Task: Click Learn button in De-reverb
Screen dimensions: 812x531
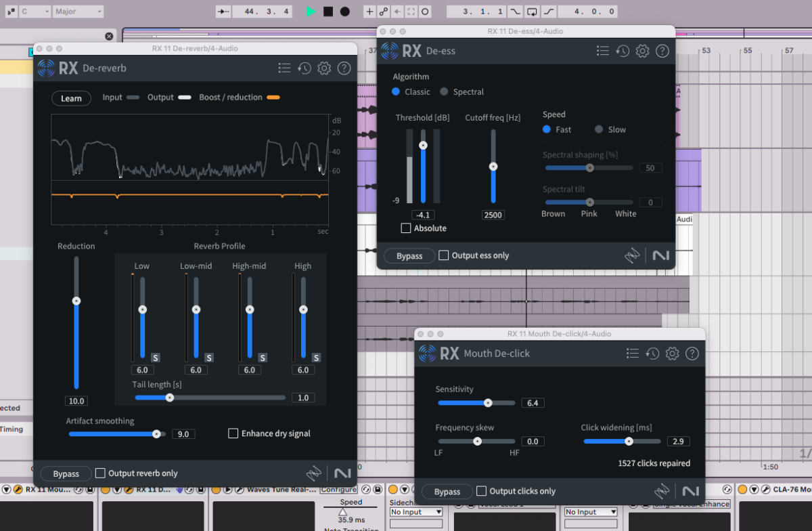Action: pyautogui.click(x=71, y=98)
